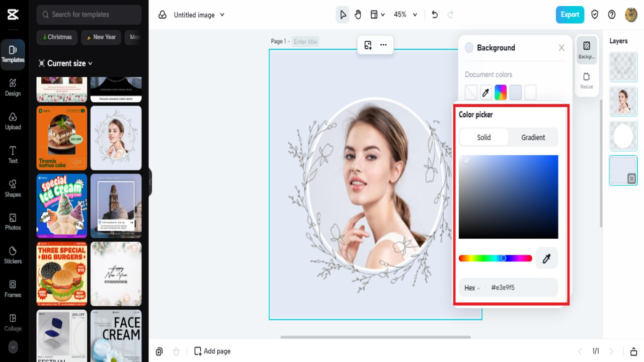
Task: Click the hue slider bar
Action: 495,258
